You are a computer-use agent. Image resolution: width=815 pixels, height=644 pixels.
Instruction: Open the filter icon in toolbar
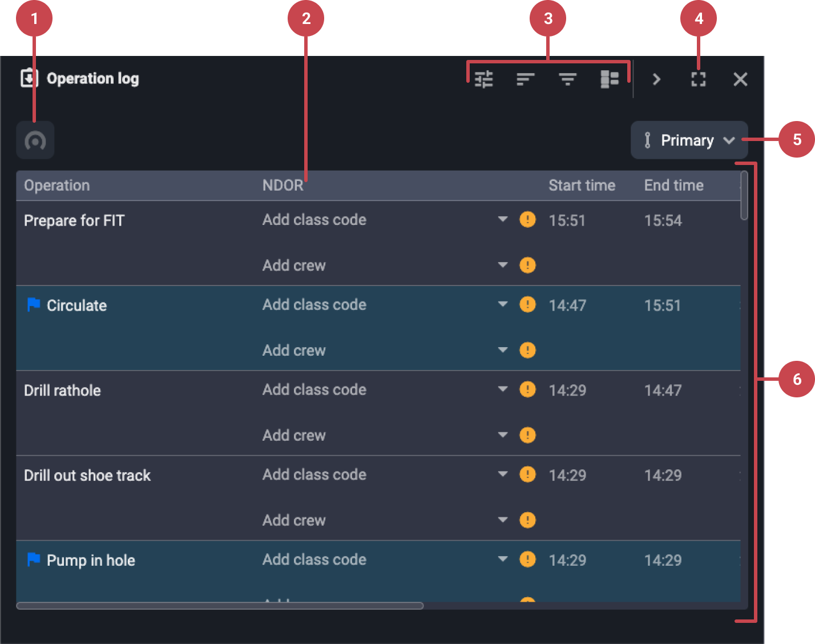[567, 79]
